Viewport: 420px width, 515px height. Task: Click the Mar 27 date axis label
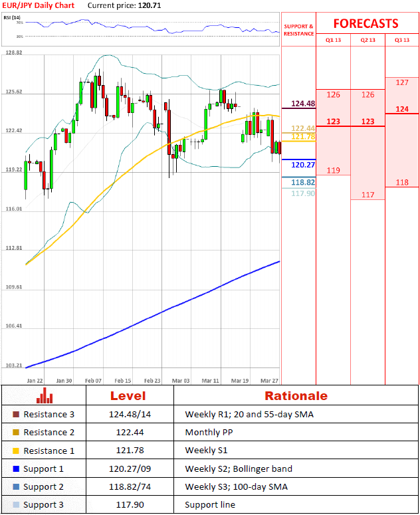(269, 381)
